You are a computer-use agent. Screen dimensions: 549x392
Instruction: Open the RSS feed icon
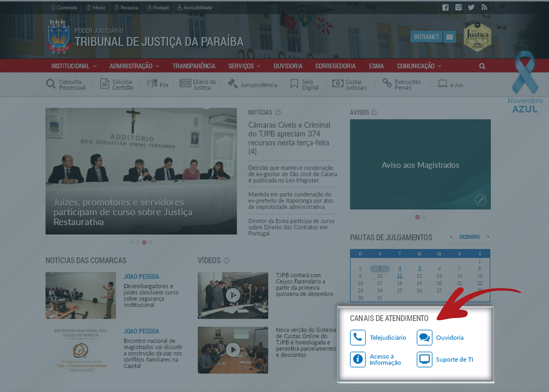tap(484, 8)
